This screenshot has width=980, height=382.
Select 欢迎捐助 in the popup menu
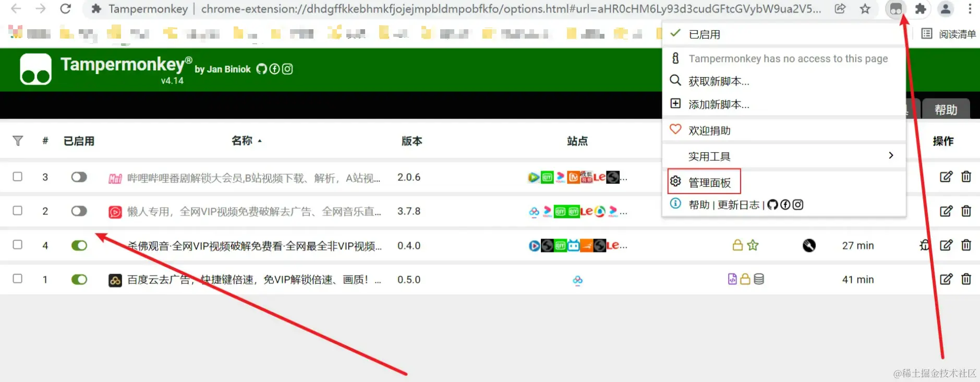coord(784,130)
